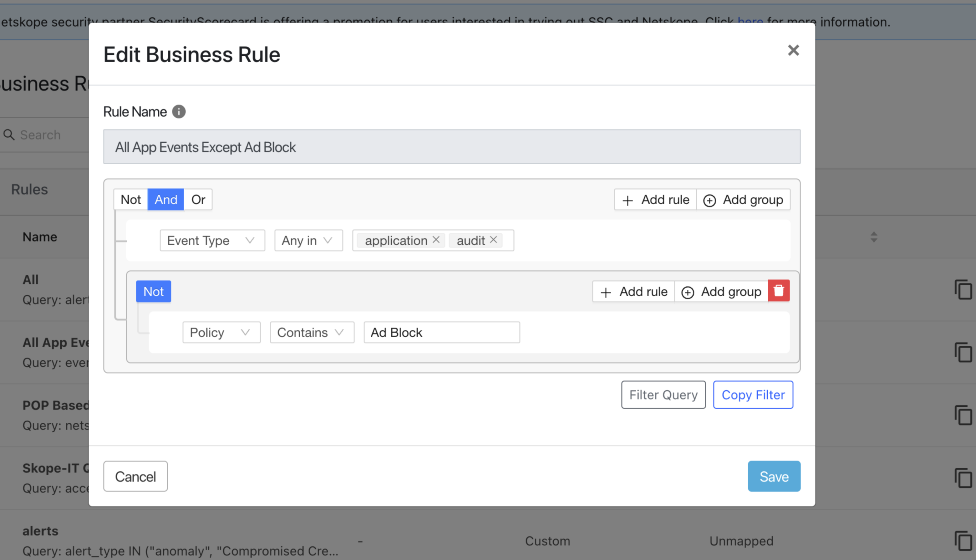Click the Copy Filter link
Viewport: 976px width, 560px height.
(x=752, y=395)
